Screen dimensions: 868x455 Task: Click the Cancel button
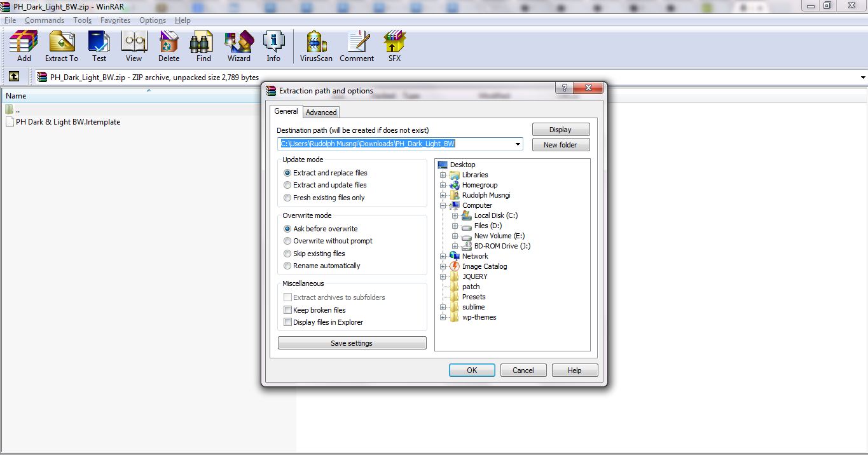pos(523,370)
